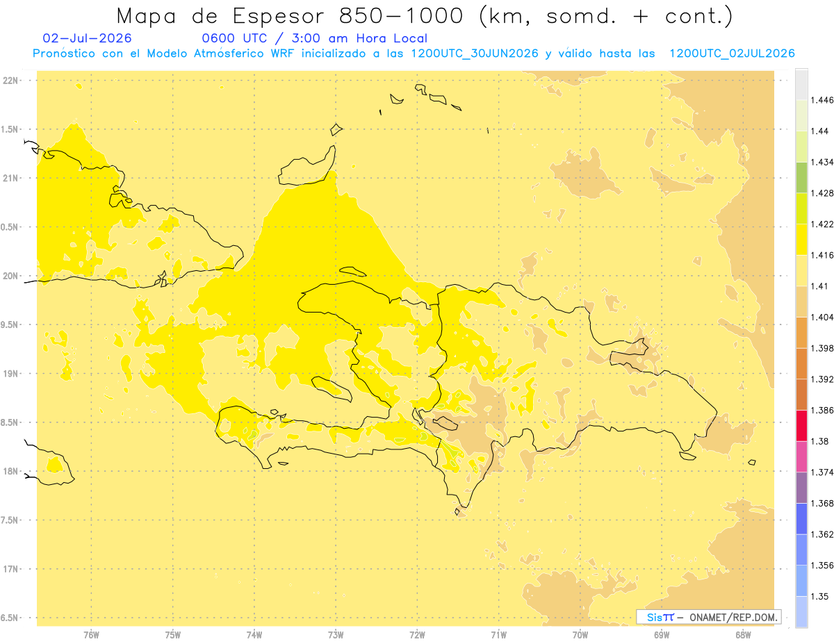This screenshot has height=644, width=834.
Task: Click the legend value '1.434'
Action: point(823,163)
